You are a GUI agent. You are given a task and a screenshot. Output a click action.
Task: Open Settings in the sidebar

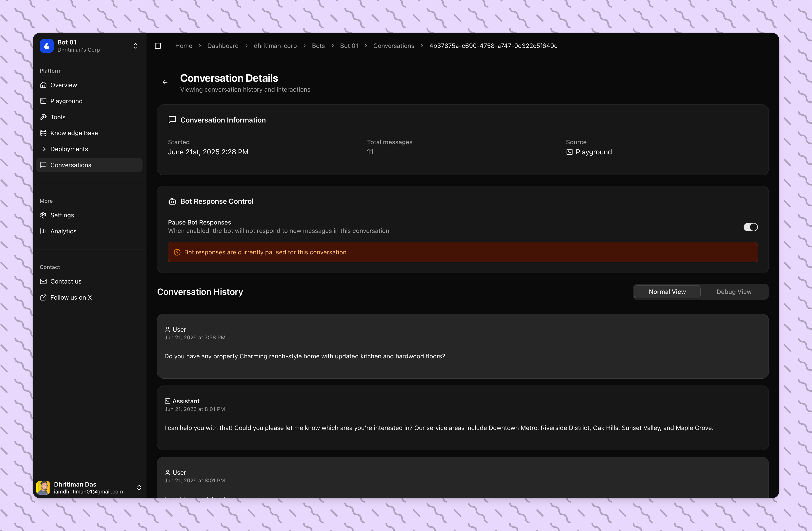click(89, 215)
